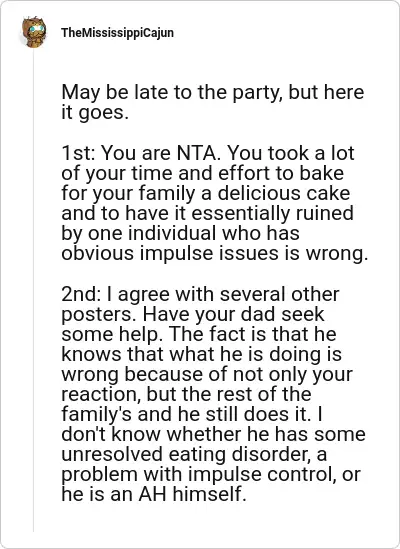Click the line 'reaction, but the rest of the'
Image resolution: width=400 pixels, height=549 pixels.
tap(186, 395)
